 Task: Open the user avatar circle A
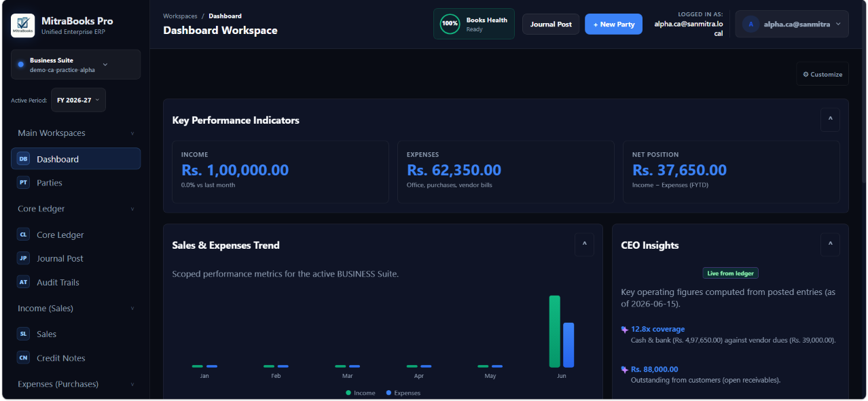(751, 24)
